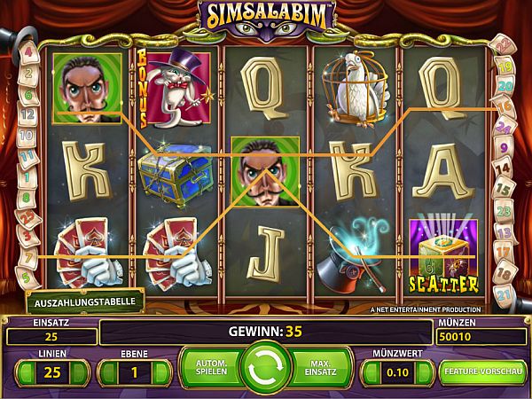This screenshot has height=399, width=532.
Task: Select the blue chained treasure chest symbol
Action: click(176, 175)
